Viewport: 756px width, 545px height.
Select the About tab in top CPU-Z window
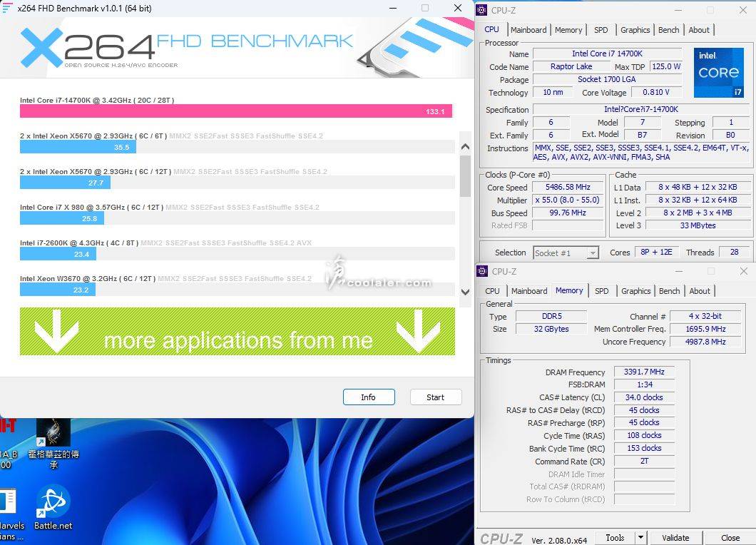[699, 30]
